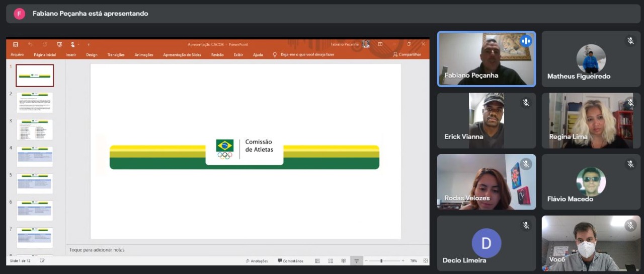Open the Arquivo menu

[x=17, y=54]
